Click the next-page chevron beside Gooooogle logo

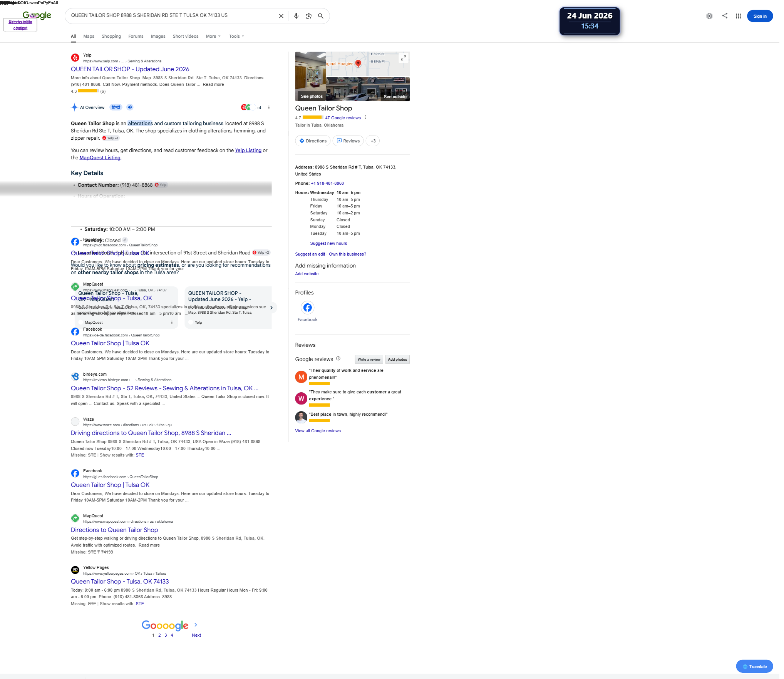196,625
